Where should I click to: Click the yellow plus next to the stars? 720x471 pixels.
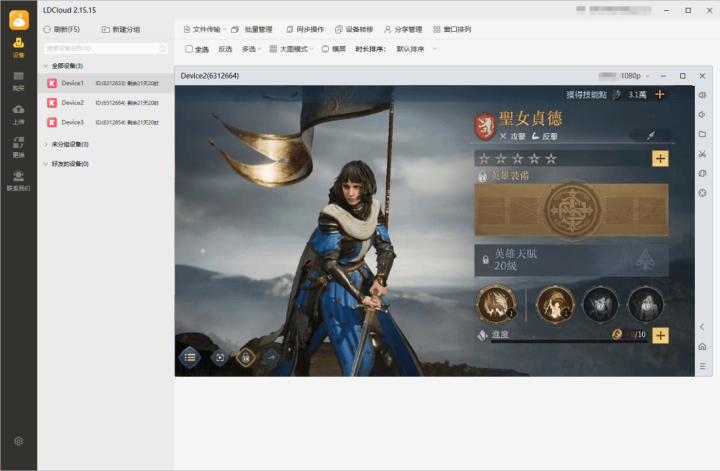[660, 159]
